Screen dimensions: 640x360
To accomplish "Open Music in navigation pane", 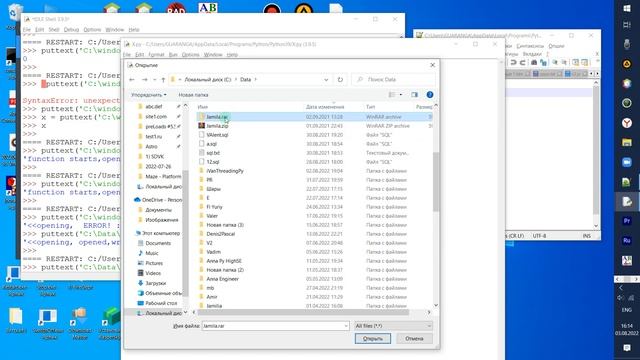I will point(151,253).
